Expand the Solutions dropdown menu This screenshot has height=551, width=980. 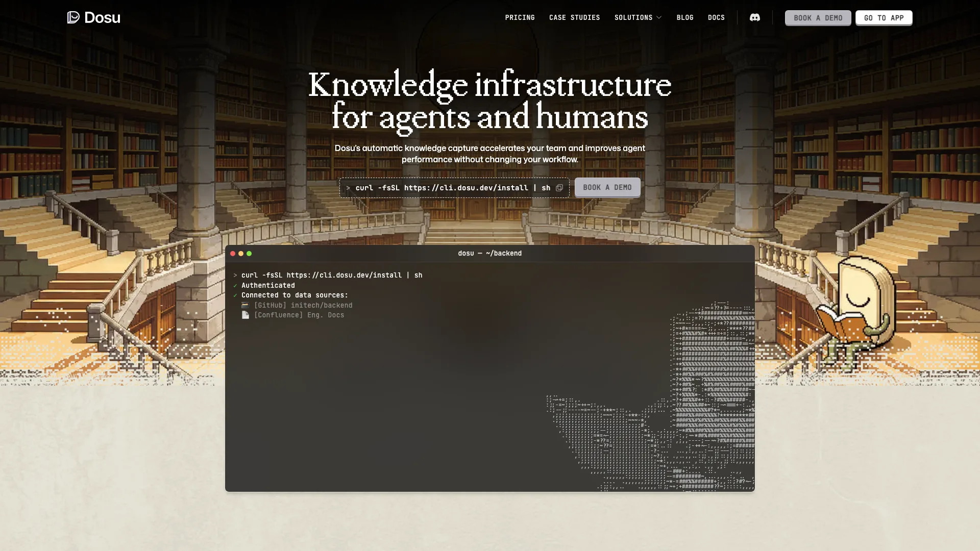(638, 18)
